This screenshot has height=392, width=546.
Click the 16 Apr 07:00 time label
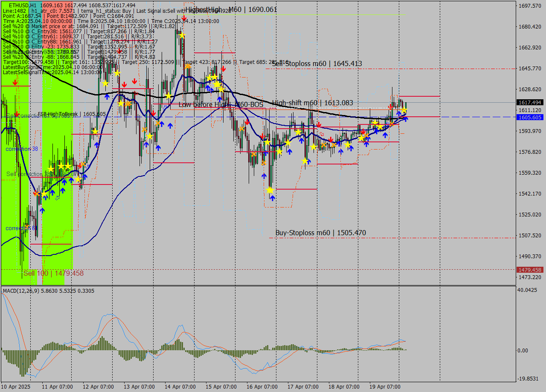[262, 387]
